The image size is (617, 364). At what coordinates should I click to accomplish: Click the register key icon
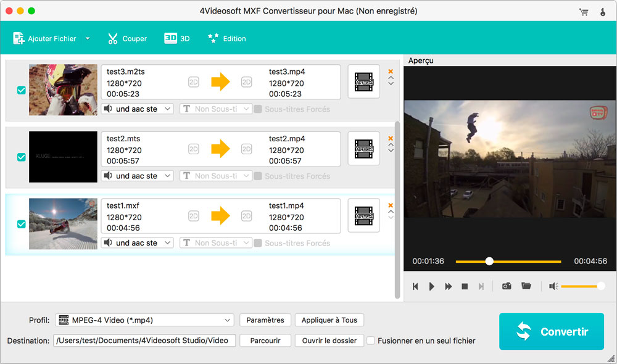click(602, 12)
